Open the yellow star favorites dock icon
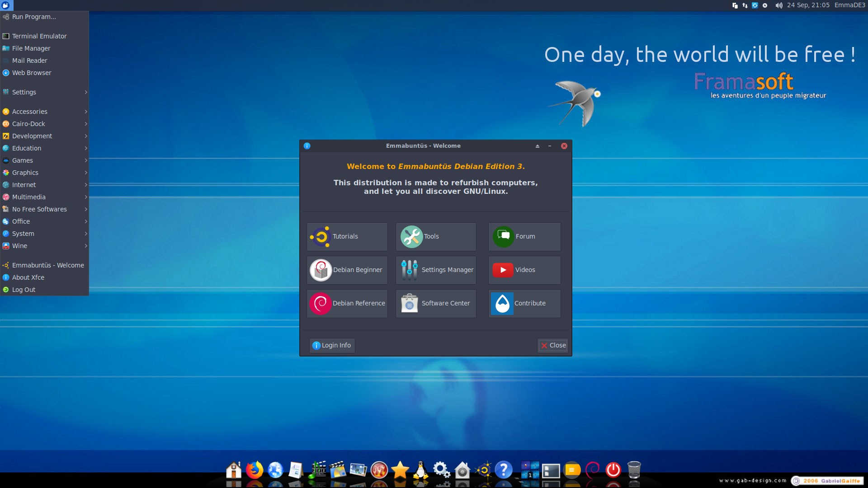The width and height of the screenshot is (868, 488). point(400,470)
